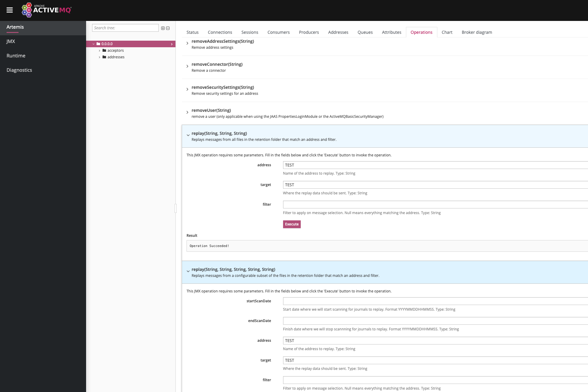This screenshot has height=392, width=588.
Task: Click the Diagnostics sidebar menu item
Action: [19, 70]
